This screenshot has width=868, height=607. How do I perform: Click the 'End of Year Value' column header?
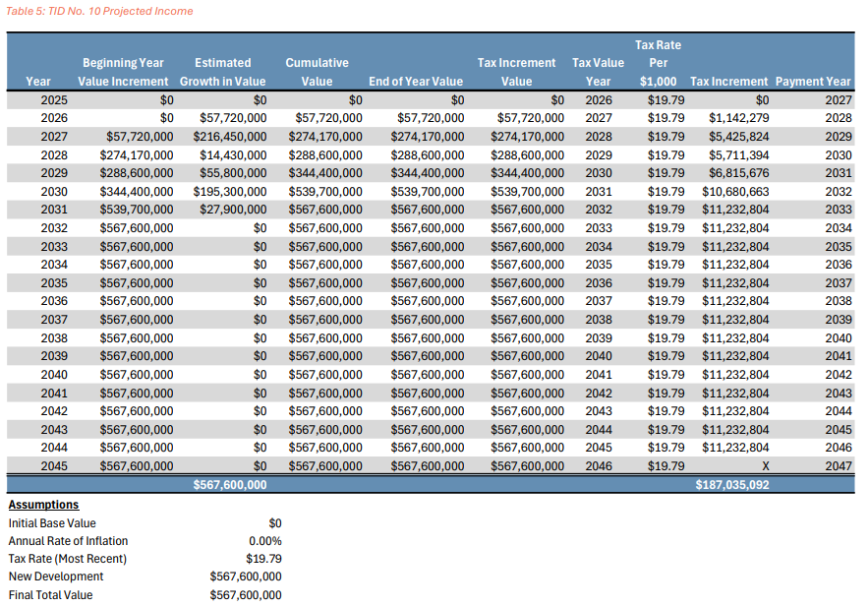[x=416, y=82]
